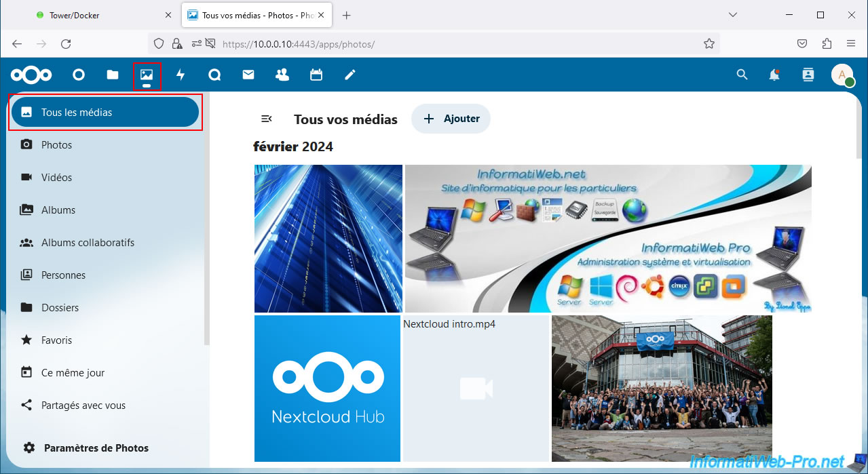
Task: Expand the tab list dropdown arrow
Action: point(733,15)
